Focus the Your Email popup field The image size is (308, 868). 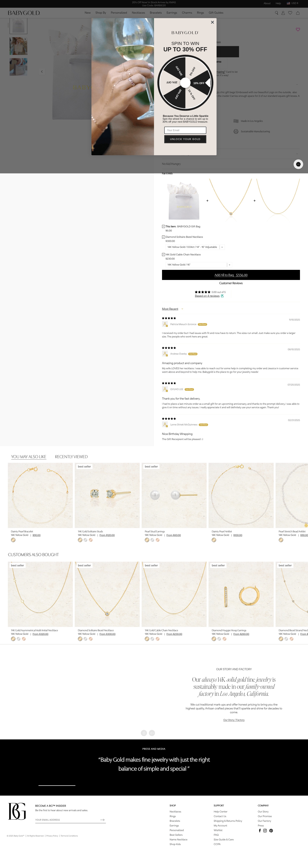pyautogui.click(x=185, y=130)
